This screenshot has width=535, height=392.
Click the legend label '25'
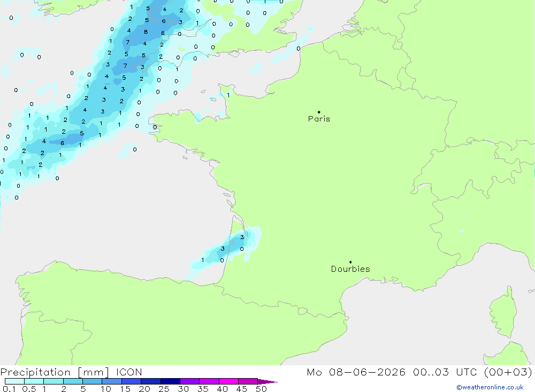164,389
